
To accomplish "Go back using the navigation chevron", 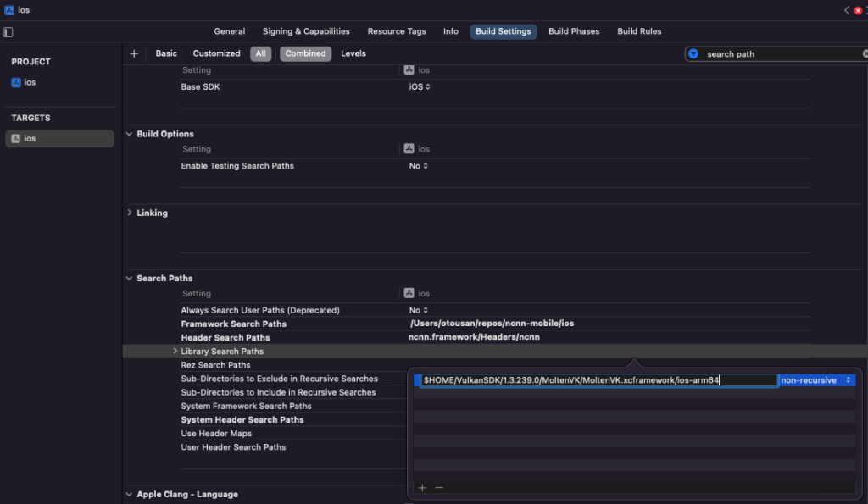I will (x=846, y=10).
